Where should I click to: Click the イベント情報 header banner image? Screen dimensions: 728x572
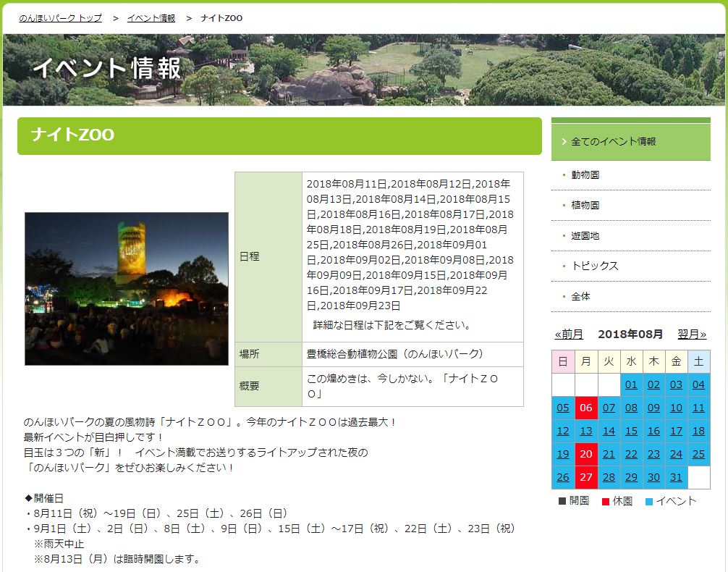tap(364, 70)
